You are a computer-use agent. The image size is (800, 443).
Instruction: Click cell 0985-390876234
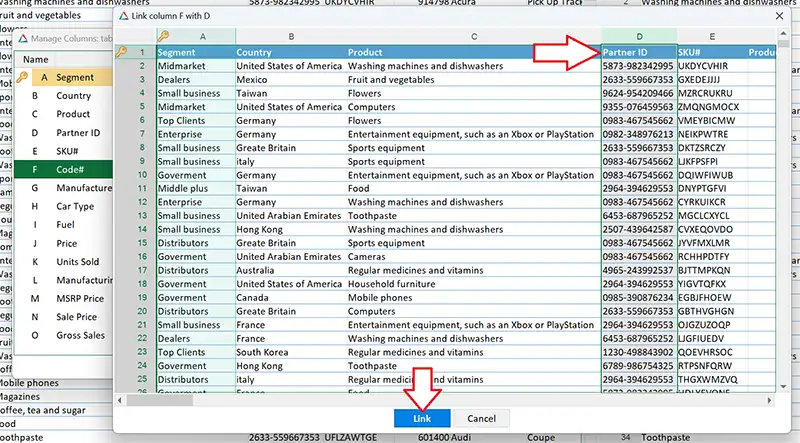[639, 298]
